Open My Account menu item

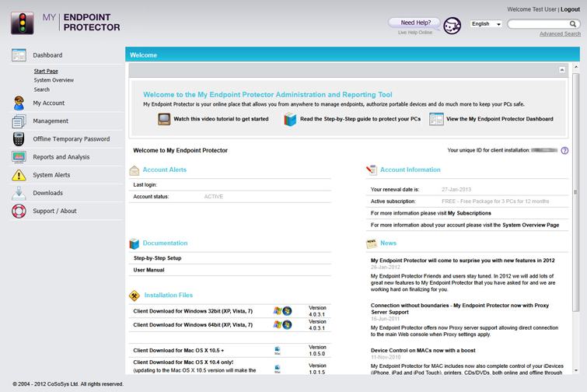(x=49, y=103)
